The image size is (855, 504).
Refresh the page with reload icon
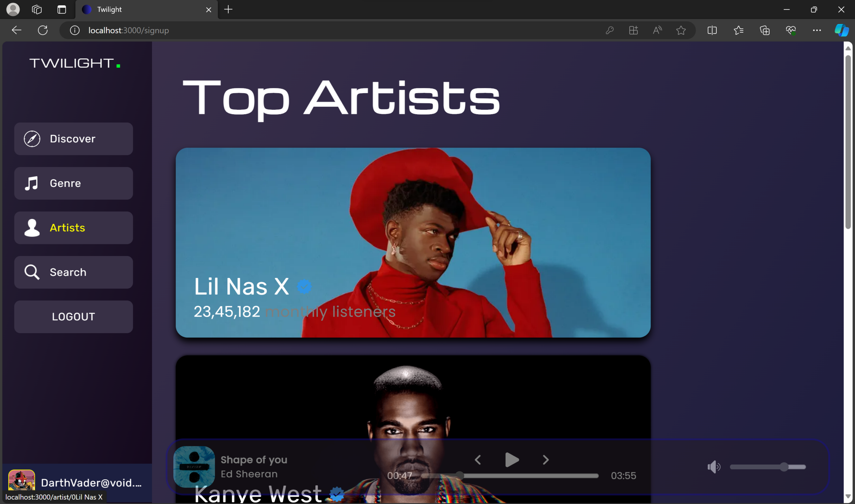(43, 30)
